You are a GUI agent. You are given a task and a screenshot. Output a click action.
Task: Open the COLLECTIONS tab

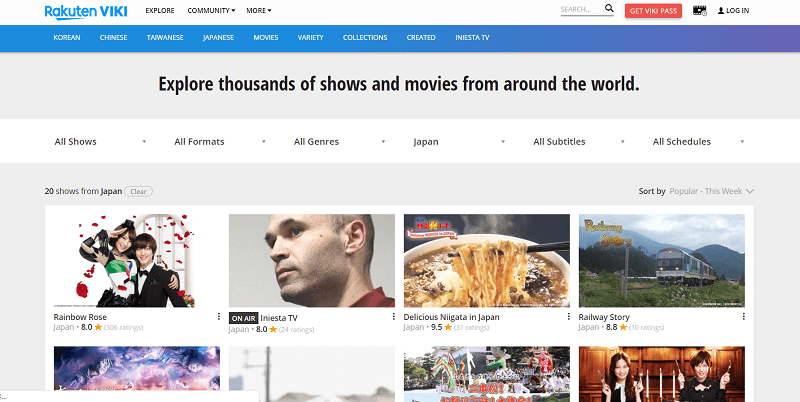coord(365,38)
